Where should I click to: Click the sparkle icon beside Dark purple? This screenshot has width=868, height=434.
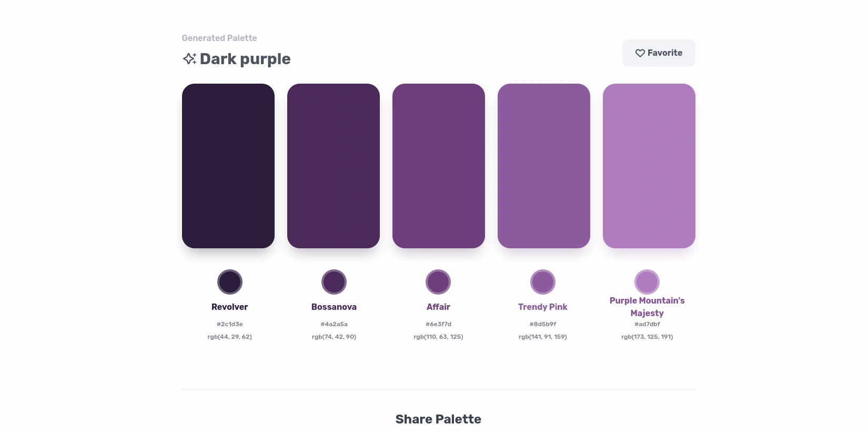pyautogui.click(x=189, y=58)
